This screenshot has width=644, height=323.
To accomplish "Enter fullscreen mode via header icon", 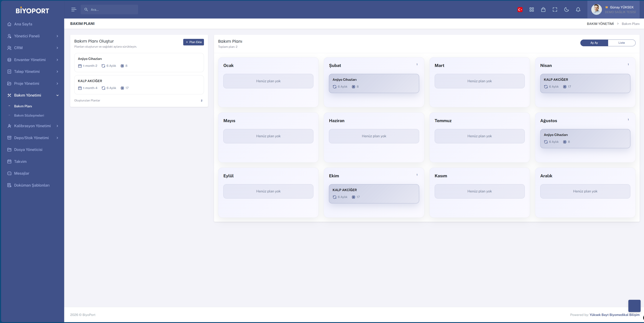I will coord(555,9).
